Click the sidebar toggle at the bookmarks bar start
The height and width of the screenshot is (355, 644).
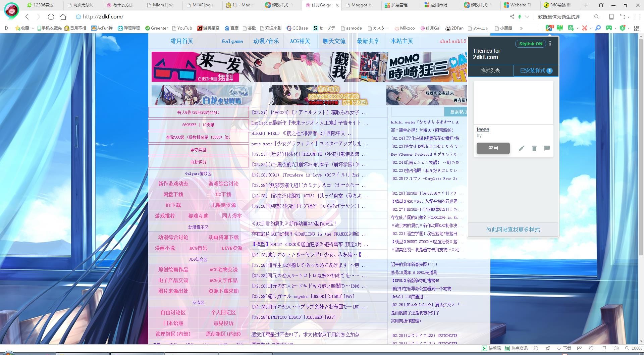point(6,28)
